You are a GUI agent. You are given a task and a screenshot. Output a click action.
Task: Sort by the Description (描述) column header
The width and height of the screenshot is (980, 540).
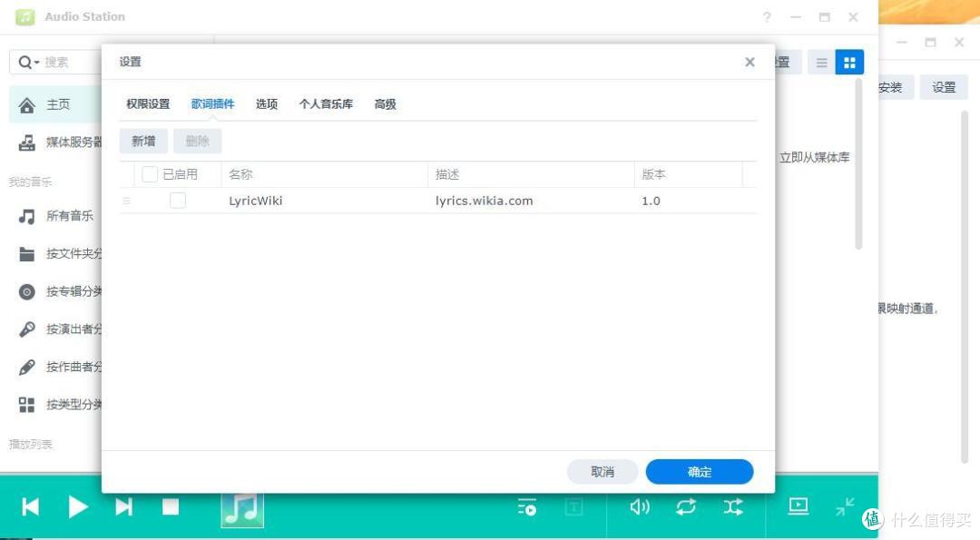531,174
